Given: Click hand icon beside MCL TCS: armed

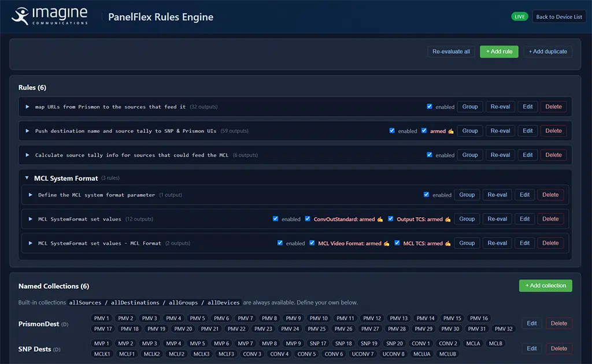Looking at the screenshot, I should (x=448, y=243).
